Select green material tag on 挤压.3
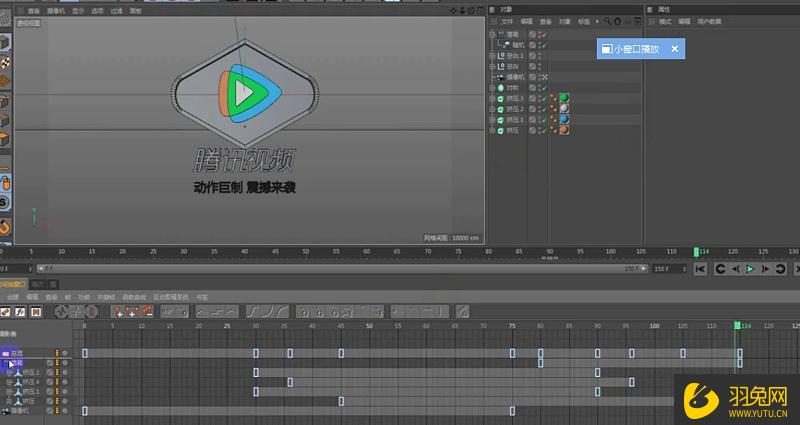Viewport: 800px width, 425px height. tap(564, 98)
